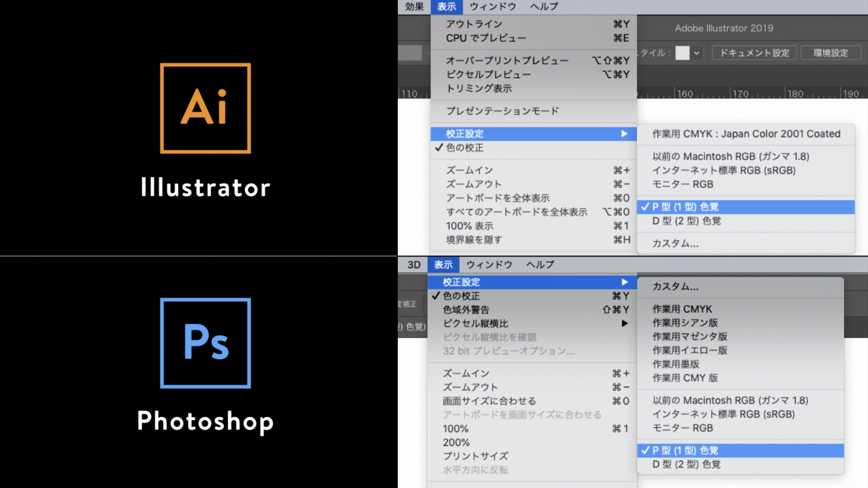Click the 環境設定 button
The height and width of the screenshot is (488, 868).
831,53
